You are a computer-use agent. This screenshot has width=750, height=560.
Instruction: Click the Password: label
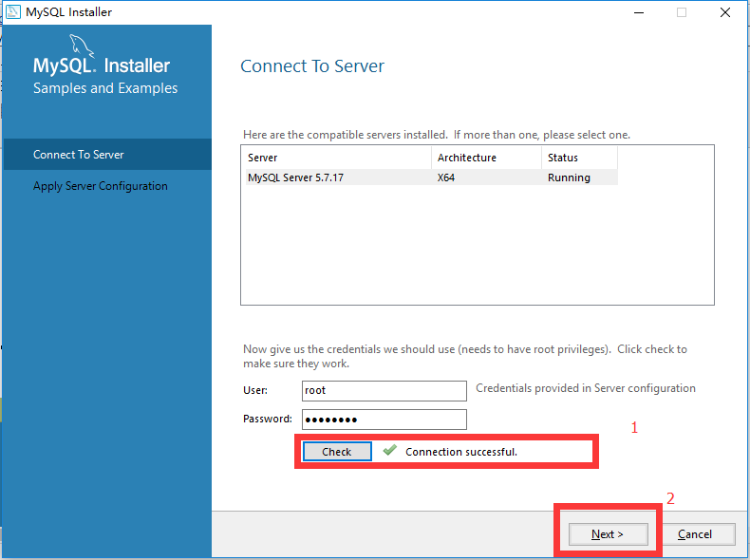click(268, 419)
